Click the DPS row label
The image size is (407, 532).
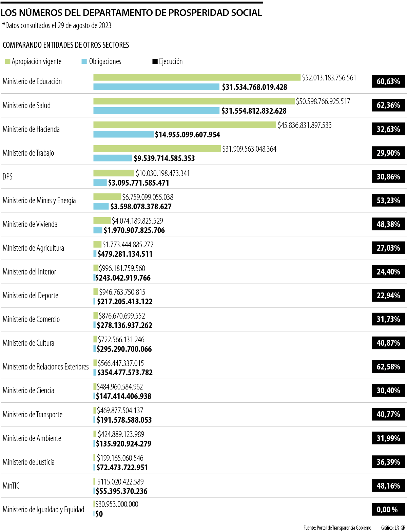7,177
